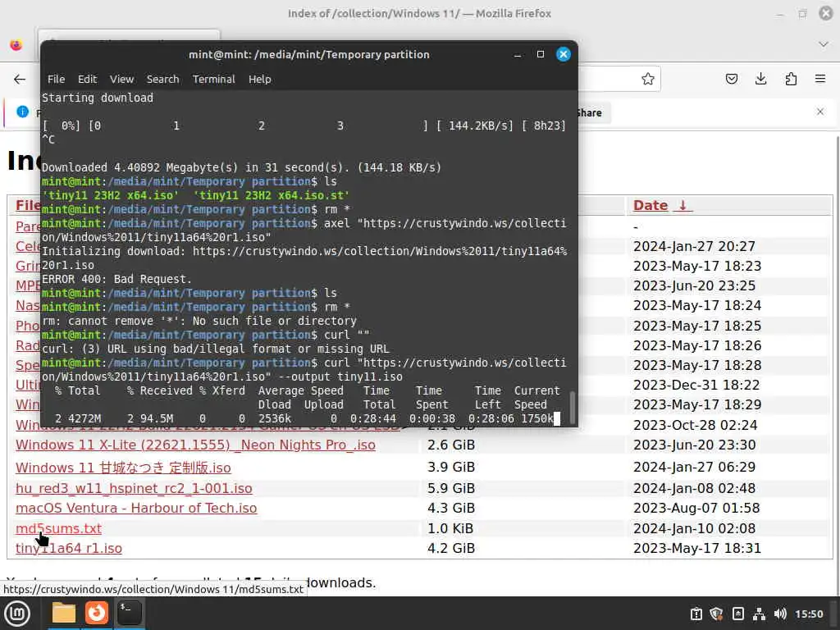Open the Windows 11 甘城なつき 定制版.iso link
The height and width of the screenshot is (630, 840).
[x=123, y=467]
